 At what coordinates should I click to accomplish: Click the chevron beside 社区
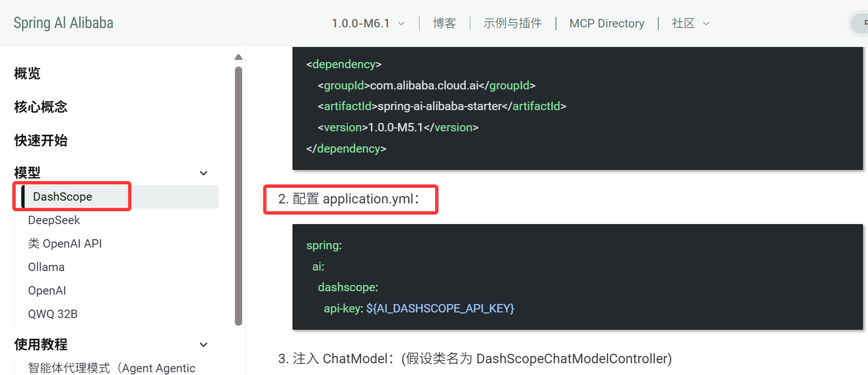pyautogui.click(x=706, y=24)
